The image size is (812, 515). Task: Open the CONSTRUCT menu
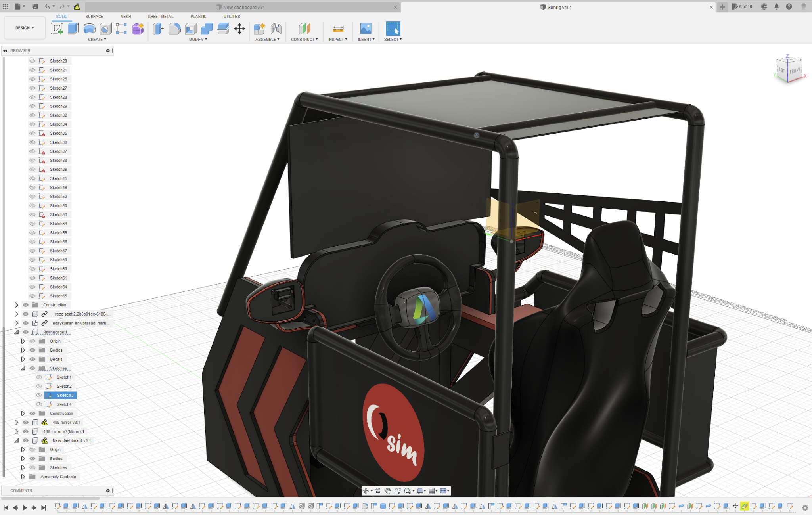coord(304,40)
